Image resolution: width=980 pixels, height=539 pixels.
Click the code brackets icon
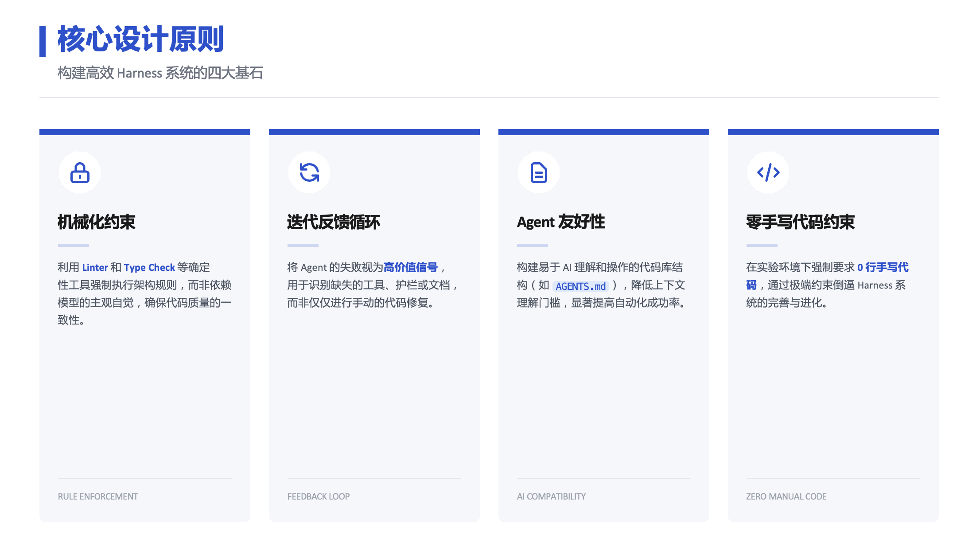coord(768,173)
